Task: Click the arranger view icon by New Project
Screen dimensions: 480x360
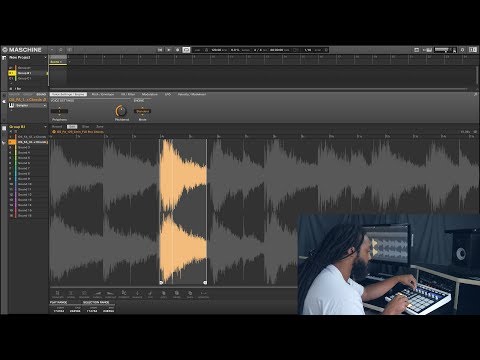Action: pos(4,58)
